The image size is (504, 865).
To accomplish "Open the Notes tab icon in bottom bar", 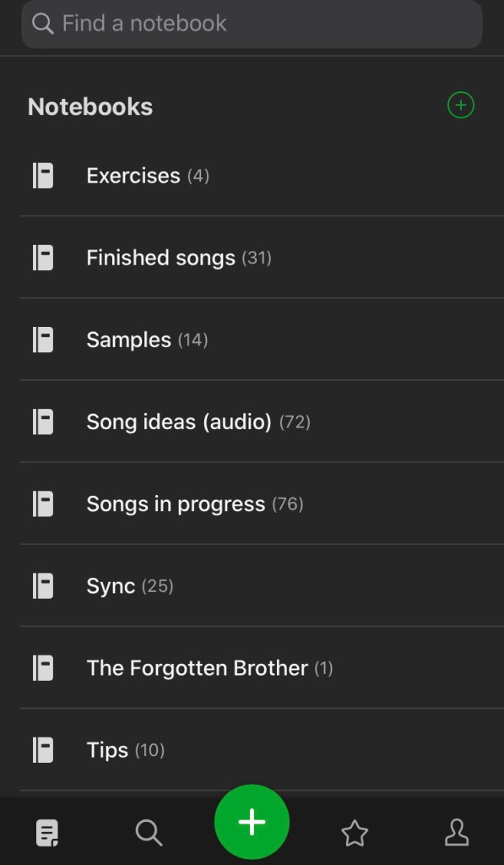I will click(x=47, y=833).
